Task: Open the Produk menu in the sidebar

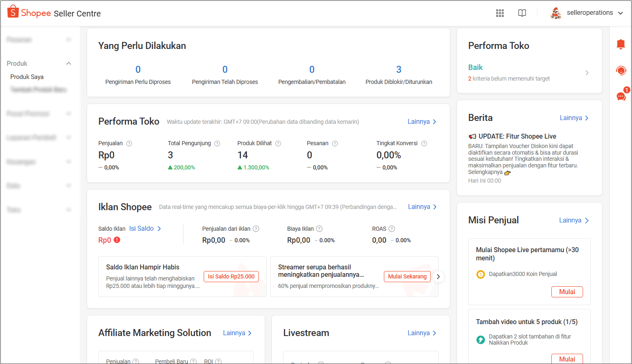Action: point(17,63)
